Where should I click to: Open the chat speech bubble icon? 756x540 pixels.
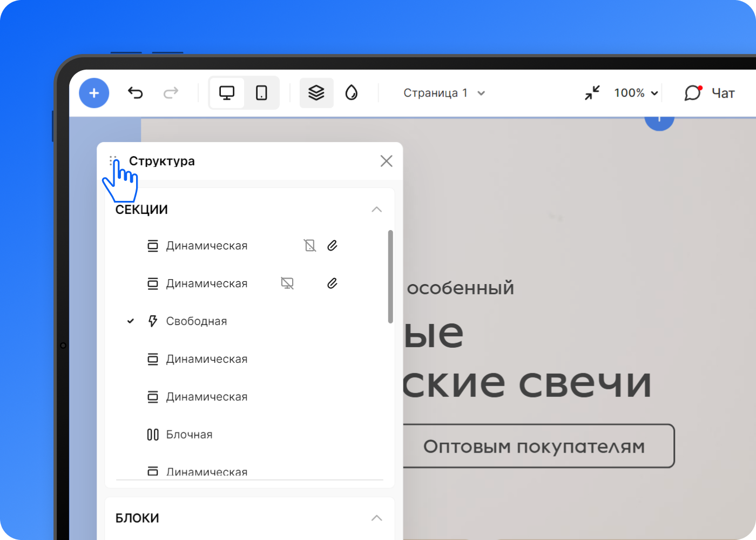point(692,93)
